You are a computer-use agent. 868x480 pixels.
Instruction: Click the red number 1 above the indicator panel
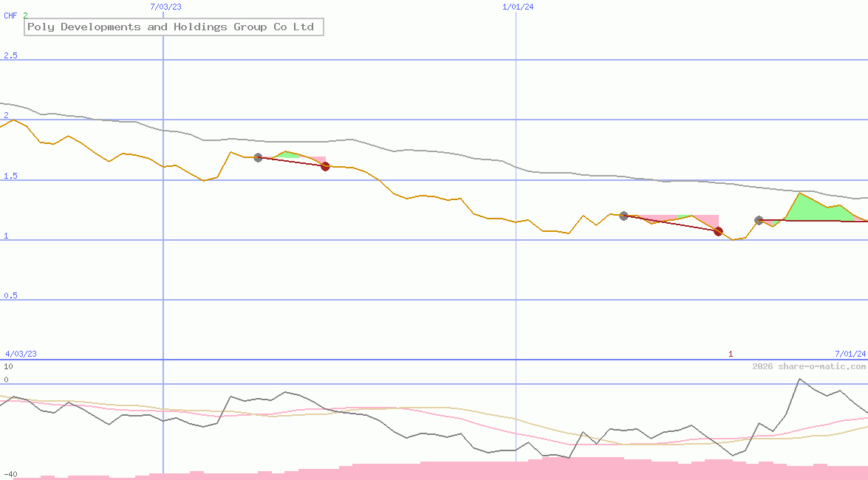[731, 354]
